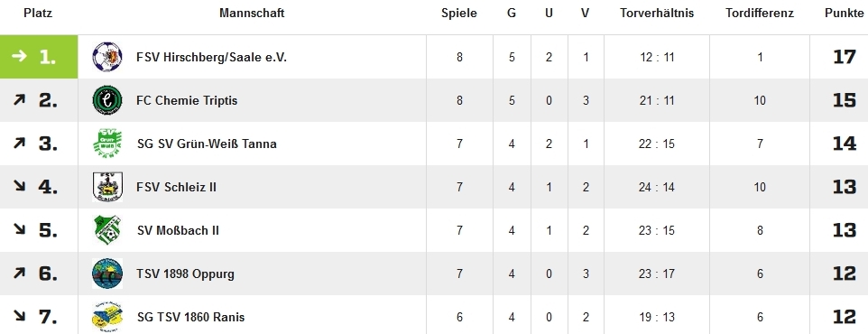
Task: Click the FSV Schleiz II crest
Action: [107, 187]
